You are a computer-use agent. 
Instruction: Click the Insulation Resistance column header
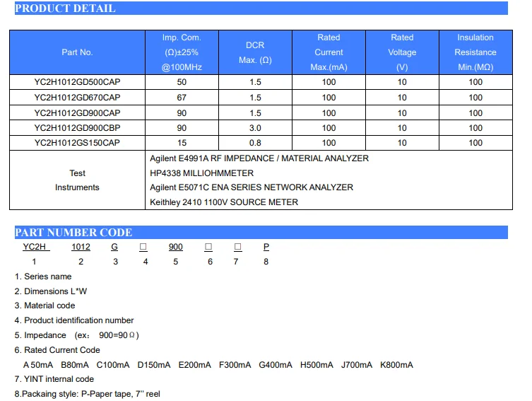pyautogui.click(x=475, y=52)
